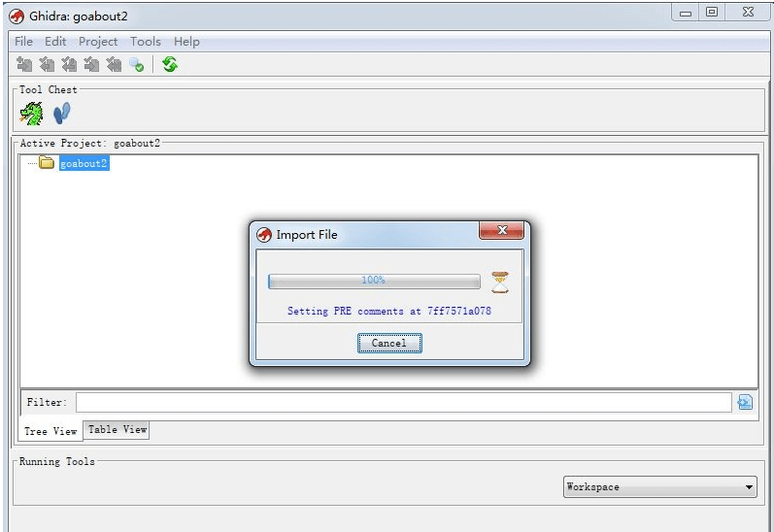
Task: Click the import progress bar at 100%
Action: click(x=374, y=281)
